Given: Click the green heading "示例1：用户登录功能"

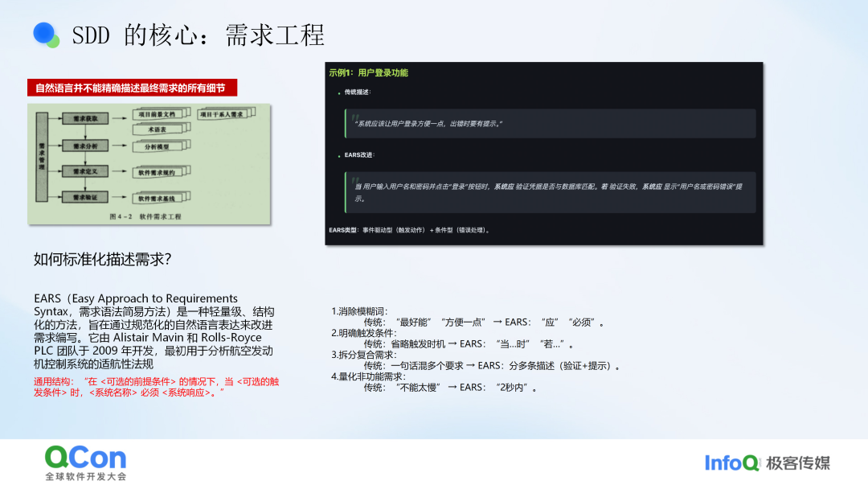Looking at the screenshot, I should tap(368, 72).
